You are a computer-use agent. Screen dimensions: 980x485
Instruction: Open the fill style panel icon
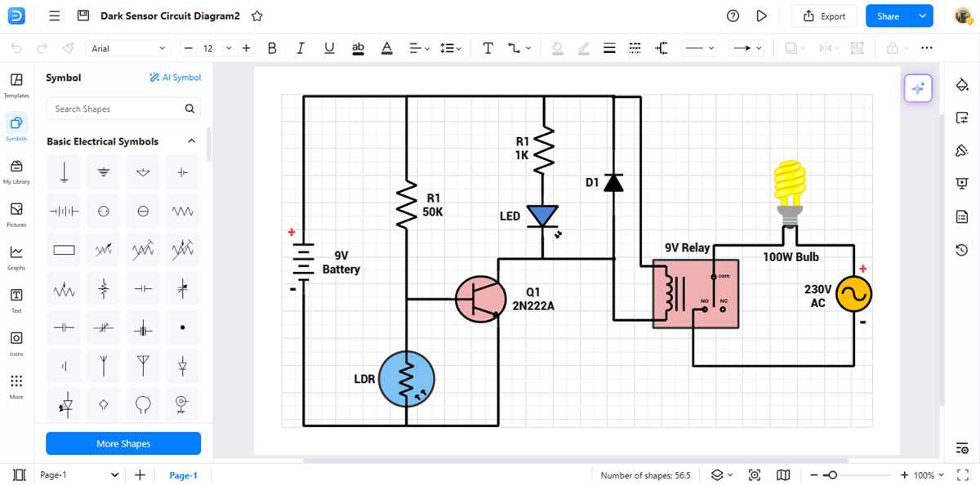[961, 85]
